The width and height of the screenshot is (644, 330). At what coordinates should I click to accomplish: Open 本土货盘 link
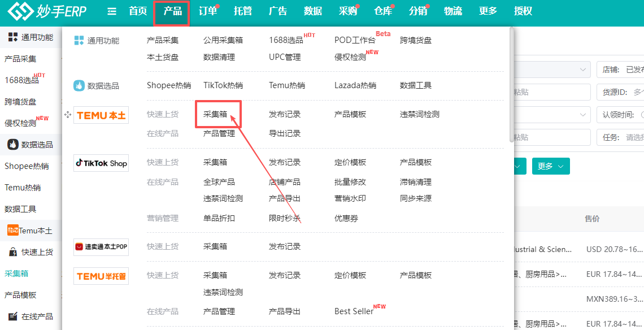[x=163, y=57]
